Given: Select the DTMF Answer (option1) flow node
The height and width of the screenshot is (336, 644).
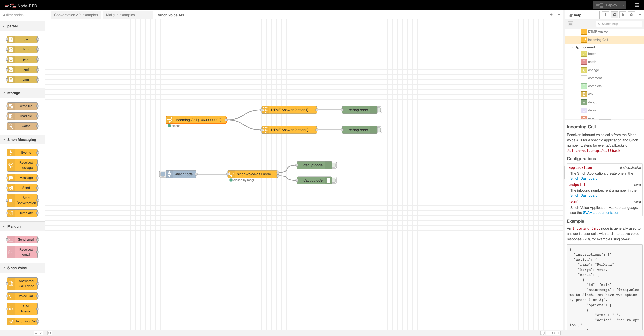Looking at the screenshot, I should click(x=289, y=110).
